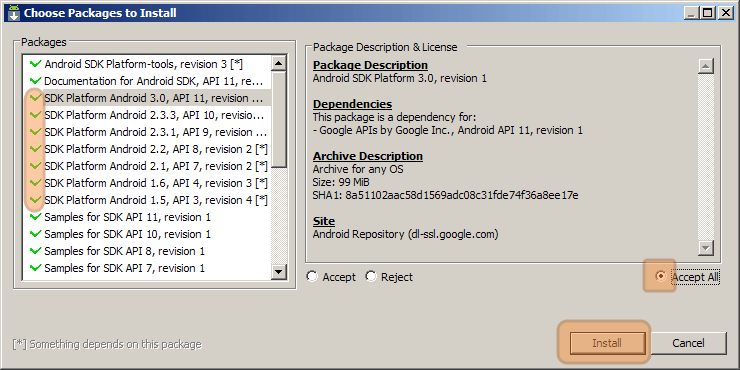This screenshot has width=740, height=370.
Task: Click the Package Description heading
Action: pyautogui.click(x=370, y=65)
